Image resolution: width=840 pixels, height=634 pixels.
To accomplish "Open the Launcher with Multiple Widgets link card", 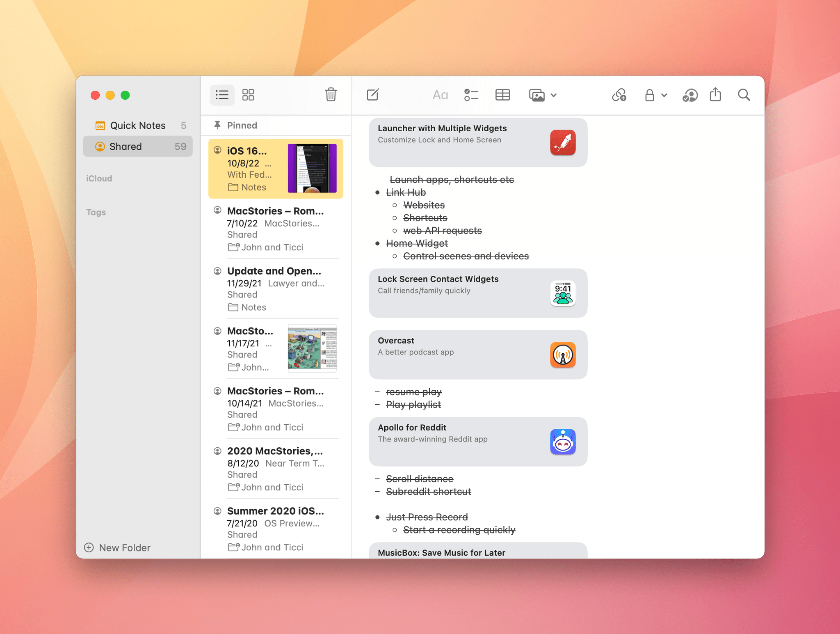I will [x=478, y=142].
